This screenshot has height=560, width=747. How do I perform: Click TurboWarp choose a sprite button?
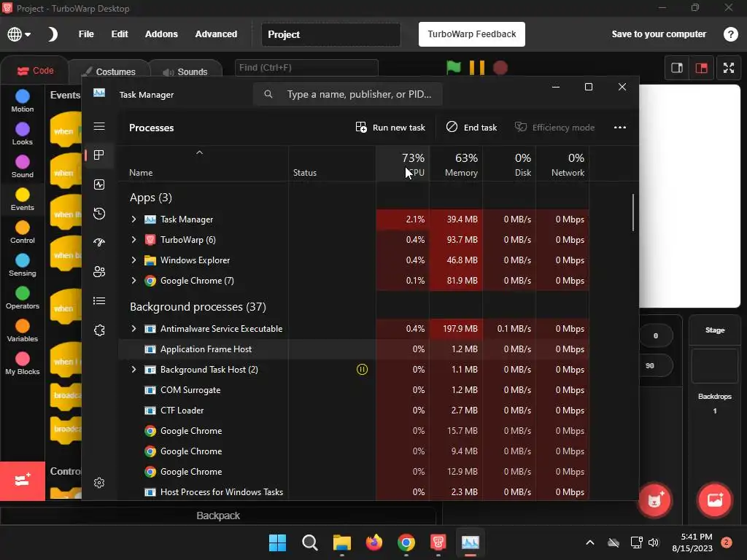pyautogui.click(x=654, y=500)
